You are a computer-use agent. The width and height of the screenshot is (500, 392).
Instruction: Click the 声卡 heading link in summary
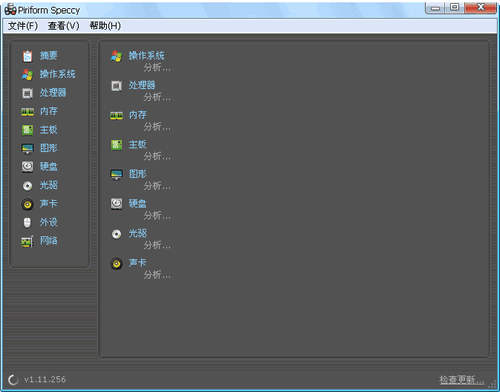tap(138, 263)
